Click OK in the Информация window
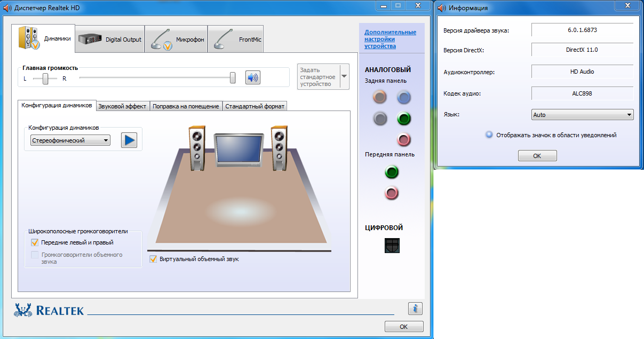This screenshot has height=339, width=644. [537, 156]
